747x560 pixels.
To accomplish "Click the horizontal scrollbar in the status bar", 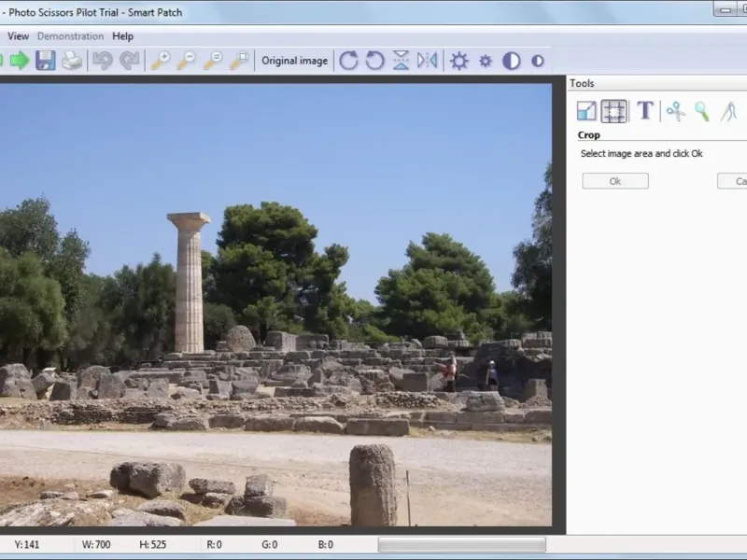I will coord(461,544).
